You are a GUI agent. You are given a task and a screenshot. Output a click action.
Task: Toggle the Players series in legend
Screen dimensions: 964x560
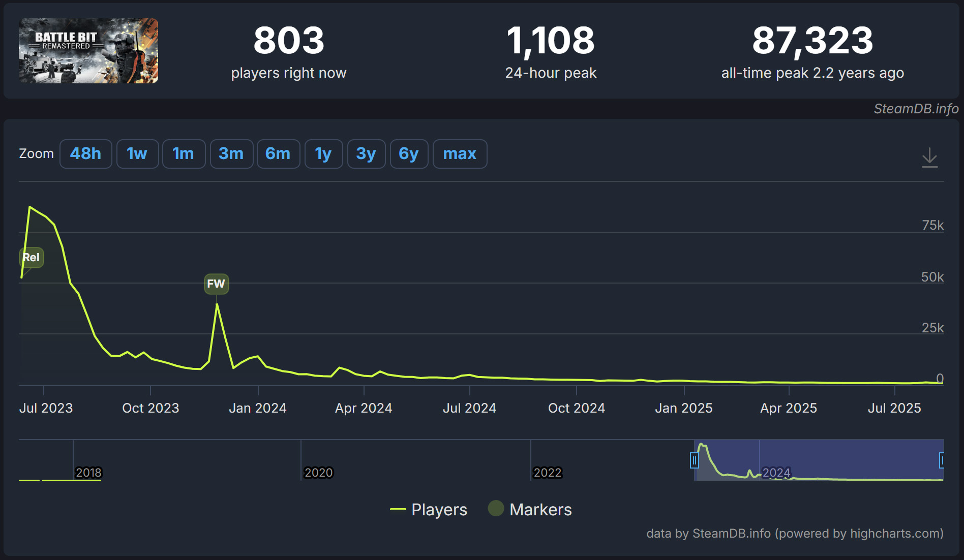(x=428, y=509)
